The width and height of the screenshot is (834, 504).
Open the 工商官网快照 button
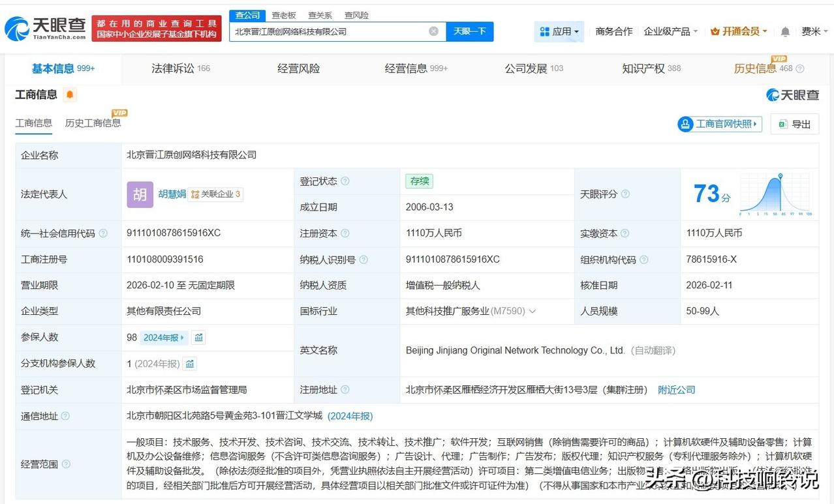pyautogui.click(x=720, y=124)
